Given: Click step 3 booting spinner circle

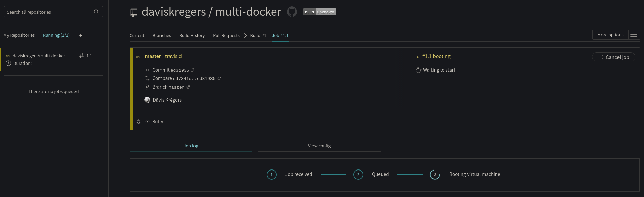Looking at the screenshot, I should coord(435,175).
